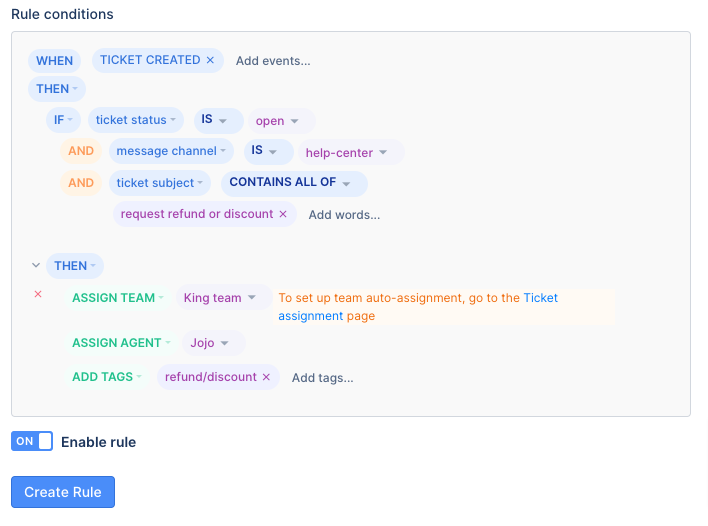
Task: Open the message channel field dropdown
Action: click(171, 151)
